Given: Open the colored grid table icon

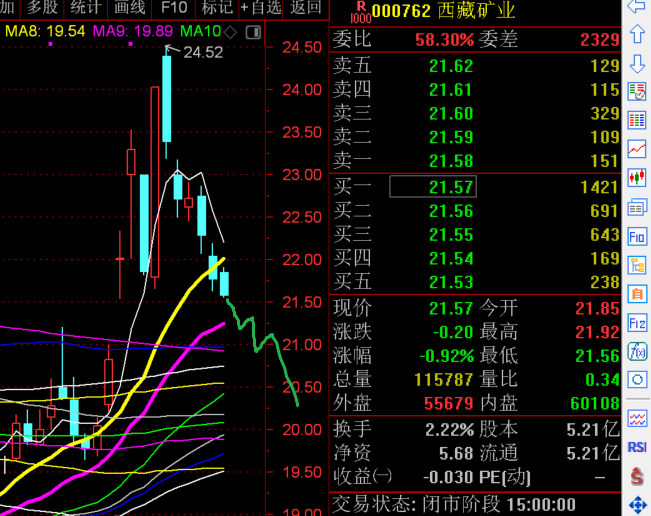Looking at the screenshot, I should click(x=637, y=120).
